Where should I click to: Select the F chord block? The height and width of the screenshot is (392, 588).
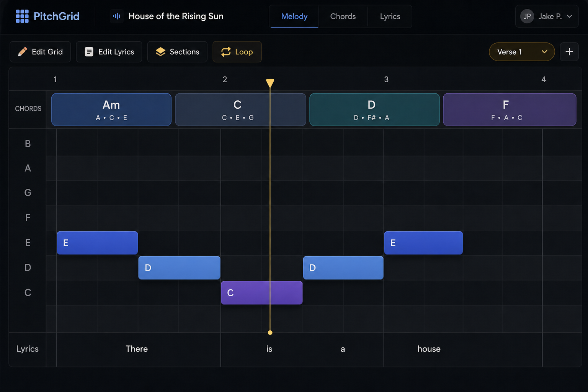coord(510,109)
